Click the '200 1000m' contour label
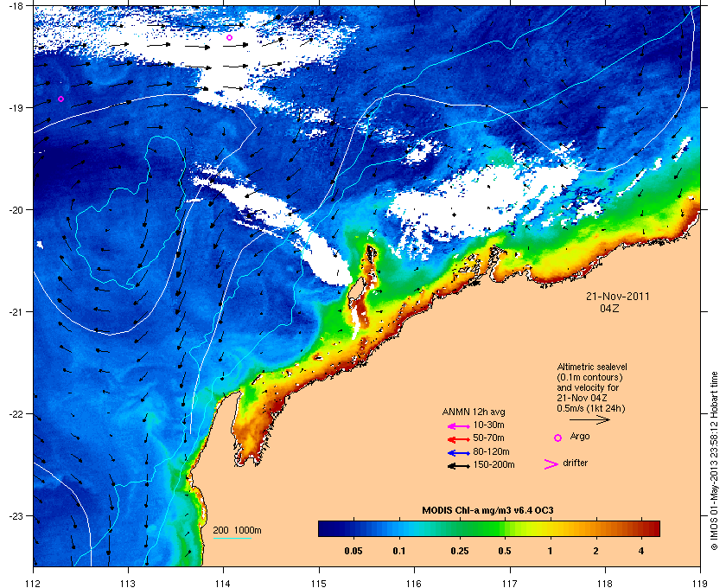The image size is (726, 588). click(x=237, y=531)
